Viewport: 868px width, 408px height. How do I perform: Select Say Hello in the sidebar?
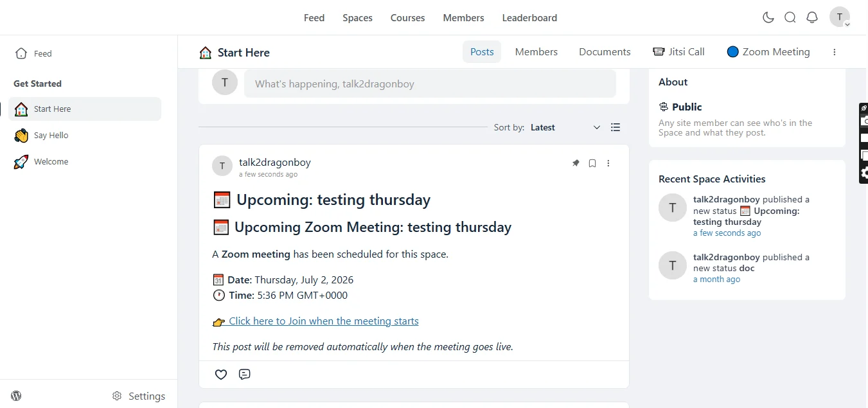(x=85, y=135)
